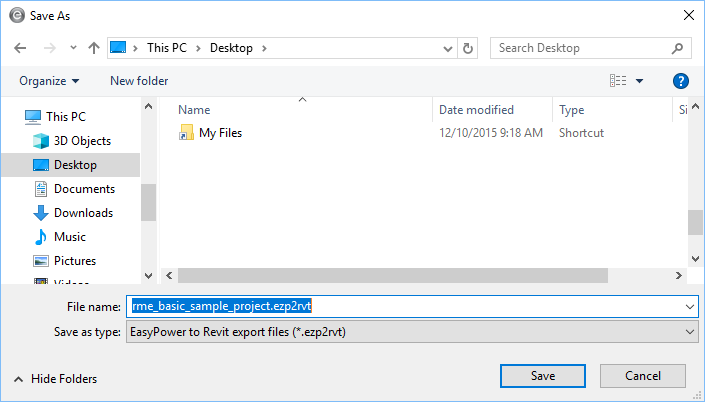The width and height of the screenshot is (705, 402).
Task: Select Music folder in sidebar
Action: 69,237
